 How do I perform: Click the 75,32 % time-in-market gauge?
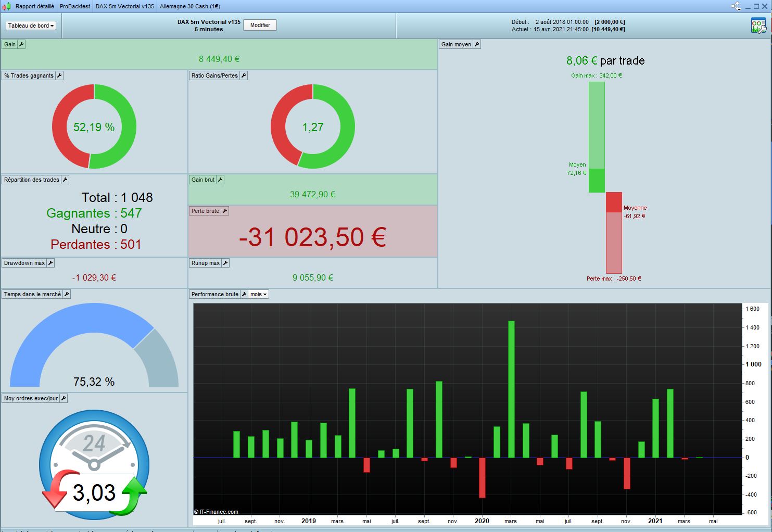tap(94, 345)
